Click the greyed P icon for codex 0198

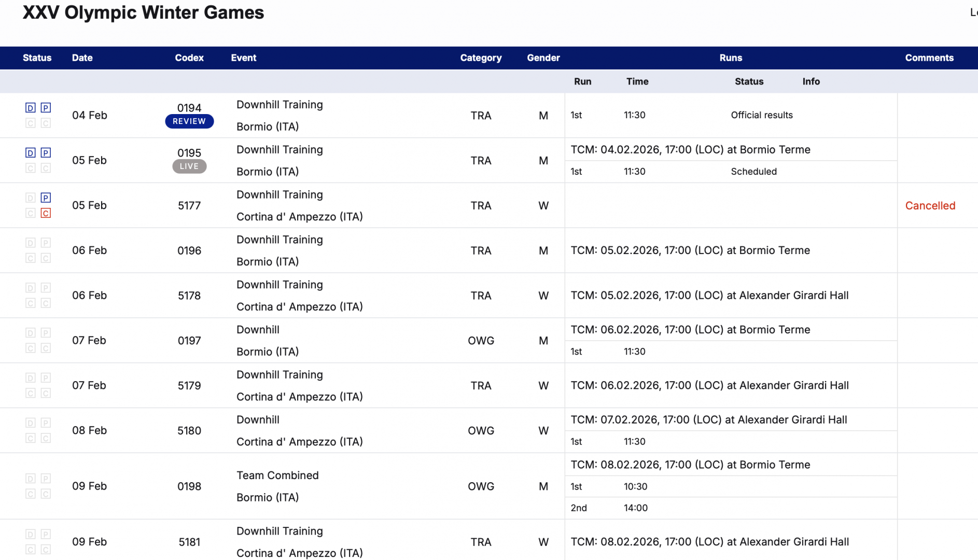tap(46, 479)
